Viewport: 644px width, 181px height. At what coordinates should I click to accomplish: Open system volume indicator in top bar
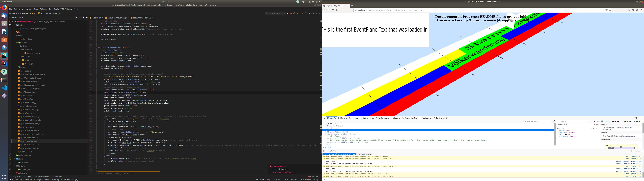(x=313, y=2)
